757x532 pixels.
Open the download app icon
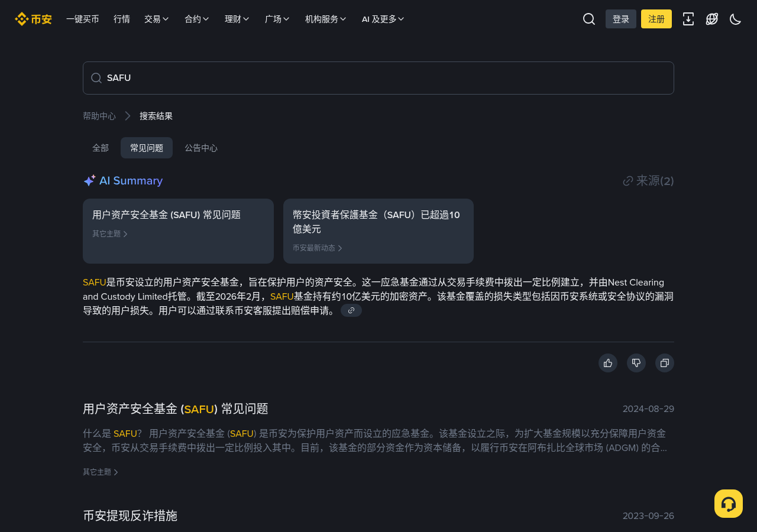click(688, 19)
